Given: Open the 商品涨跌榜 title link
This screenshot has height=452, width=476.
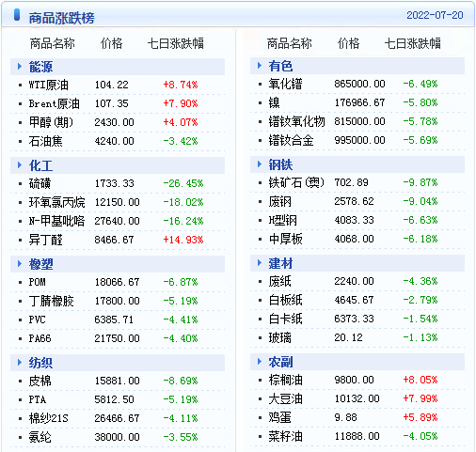Looking at the screenshot, I should point(61,18).
